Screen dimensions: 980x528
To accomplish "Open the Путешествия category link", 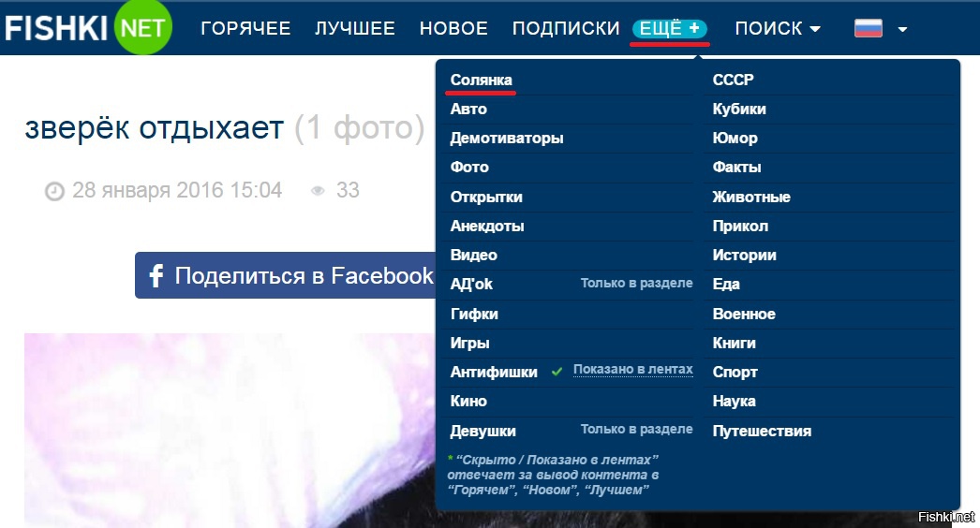I will coord(762,431).
